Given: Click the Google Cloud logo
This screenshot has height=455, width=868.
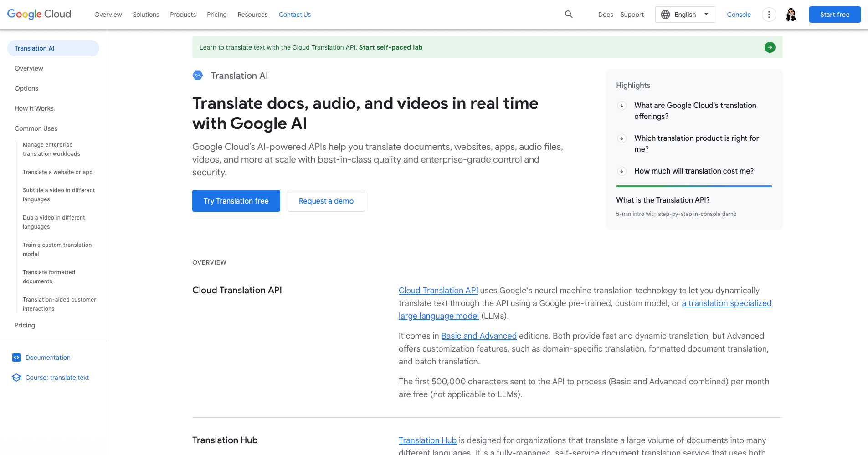Looking at the screenshot, I should tap(39, 14).
